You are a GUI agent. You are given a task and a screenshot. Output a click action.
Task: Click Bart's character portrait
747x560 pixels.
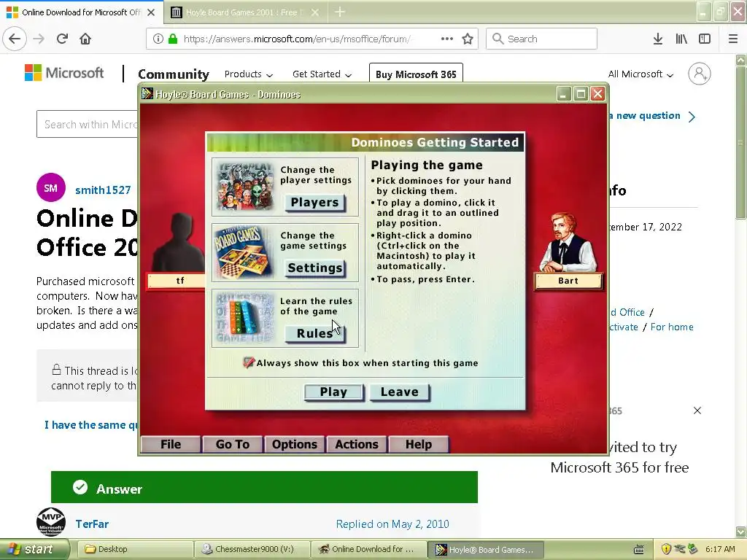coord(568,243)
